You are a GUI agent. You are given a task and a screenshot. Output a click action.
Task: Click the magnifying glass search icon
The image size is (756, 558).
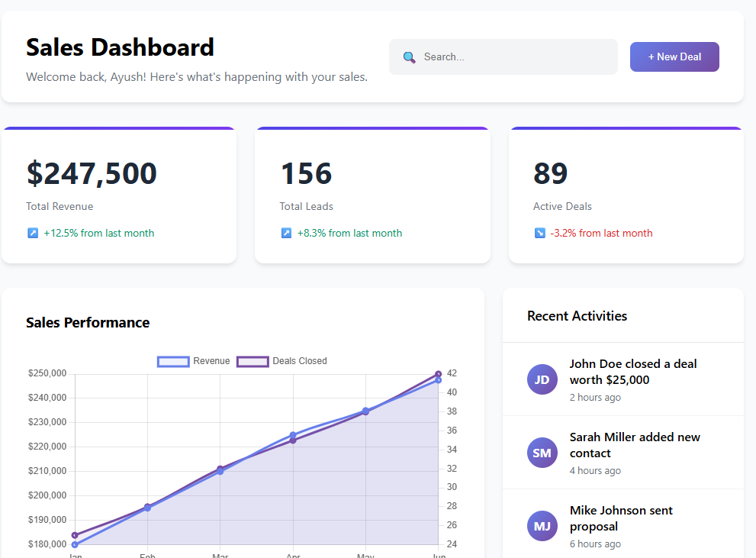pos(409,57)
